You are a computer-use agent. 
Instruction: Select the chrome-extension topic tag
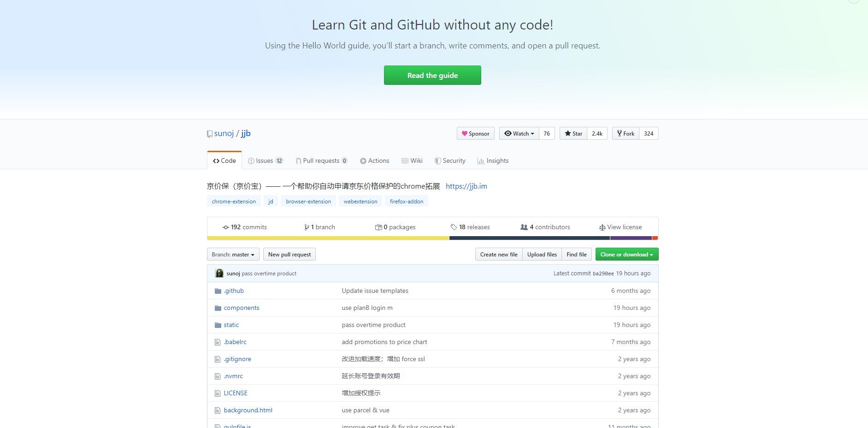click(234, 202)
